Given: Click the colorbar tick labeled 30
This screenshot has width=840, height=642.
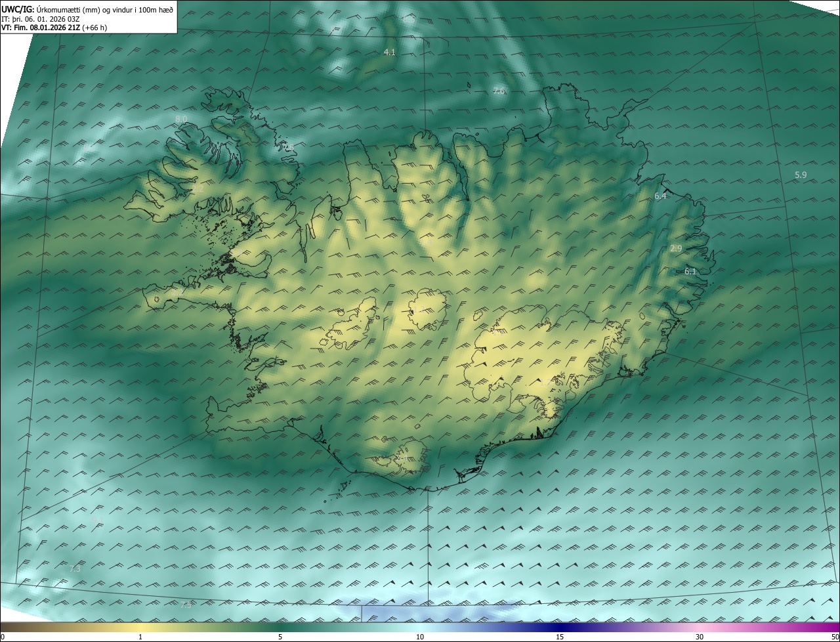Looking at the screenshot, I should pos(700,637).
